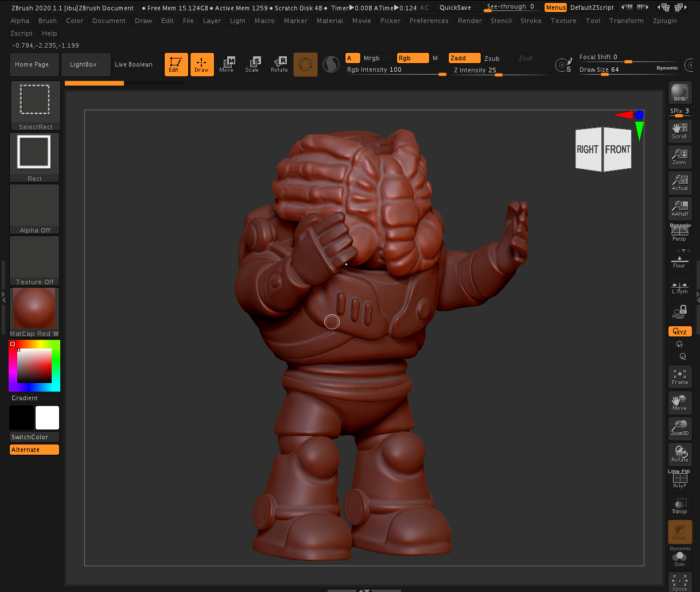Activate the Rotate transform mode icon
Image resolution: width=700 pixels, height=592 pixels.
tap(279, 64)
